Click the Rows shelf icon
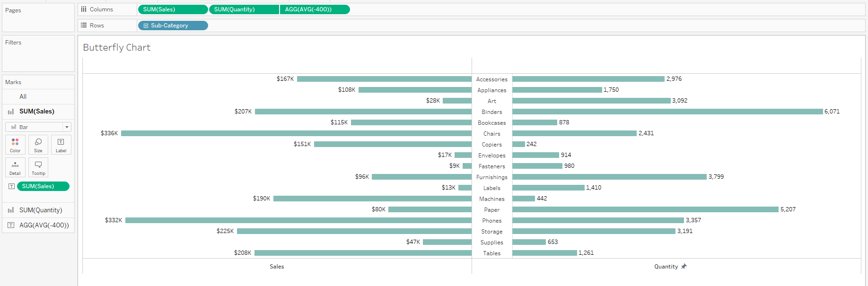868x286 pixels. (84, 26)
